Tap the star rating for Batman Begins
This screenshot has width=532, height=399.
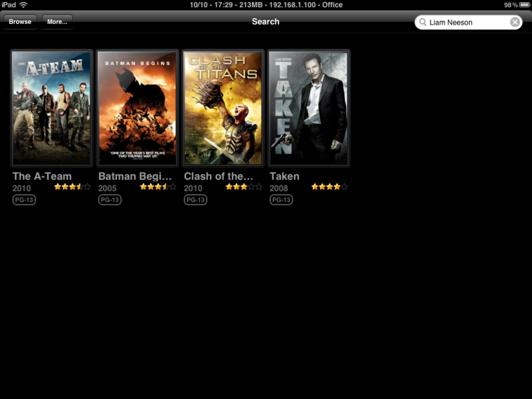(158, 187)
